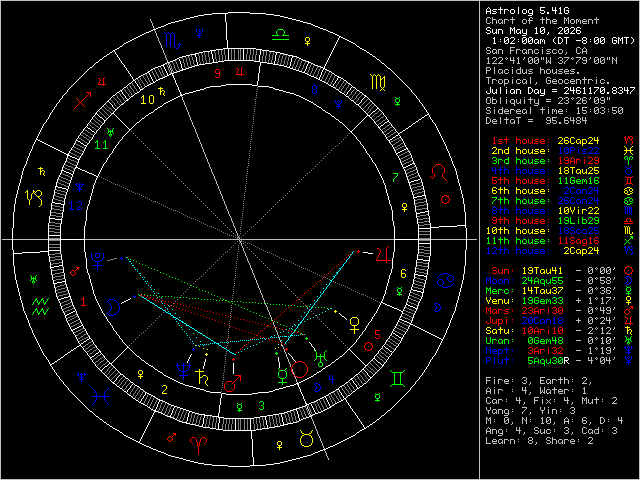Image resolution: width=640 pixels, height=480 pixels.
Task: Select house number 10 in the wheel
Action: coord(147,100)
